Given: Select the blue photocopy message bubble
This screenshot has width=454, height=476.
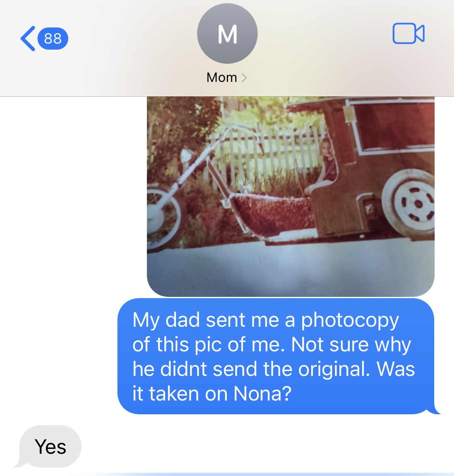Looking at the screenshot, I should click(276, 356).
